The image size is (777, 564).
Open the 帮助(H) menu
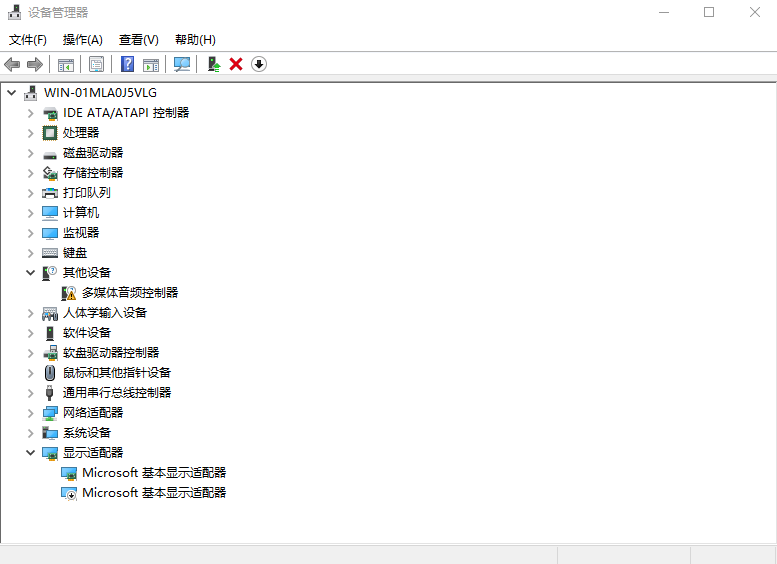195,40
